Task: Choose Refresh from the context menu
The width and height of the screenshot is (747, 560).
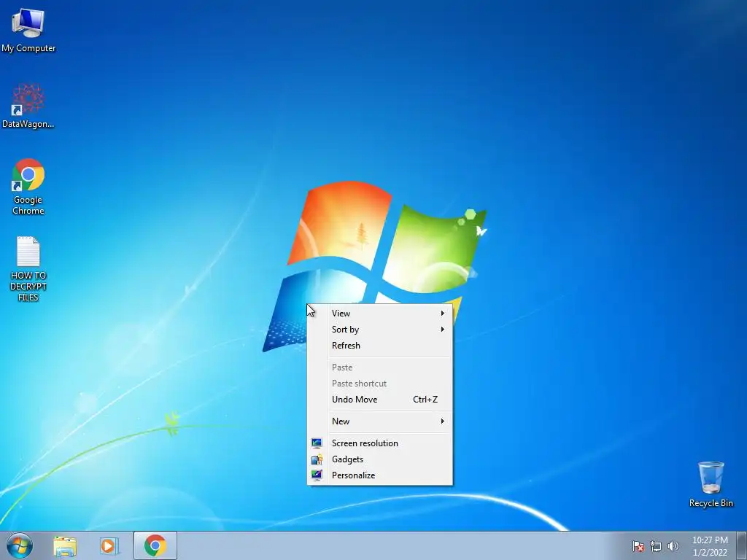Action: 379,346
